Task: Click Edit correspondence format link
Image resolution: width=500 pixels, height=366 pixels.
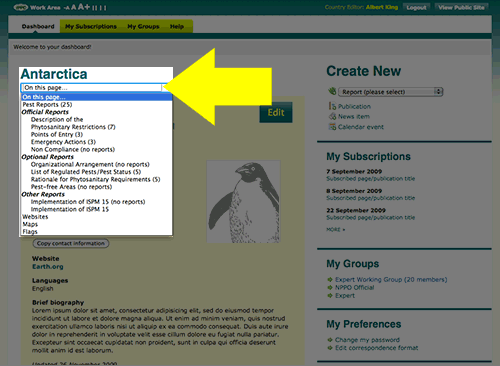Action: click(x=376, y=348)
